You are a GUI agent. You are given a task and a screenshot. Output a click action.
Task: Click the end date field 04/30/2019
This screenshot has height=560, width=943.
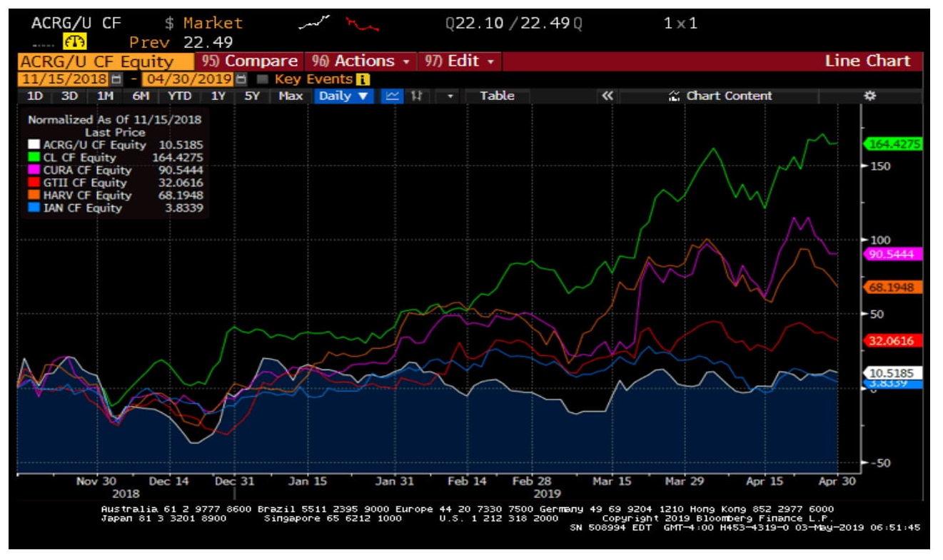coord(188,79)
